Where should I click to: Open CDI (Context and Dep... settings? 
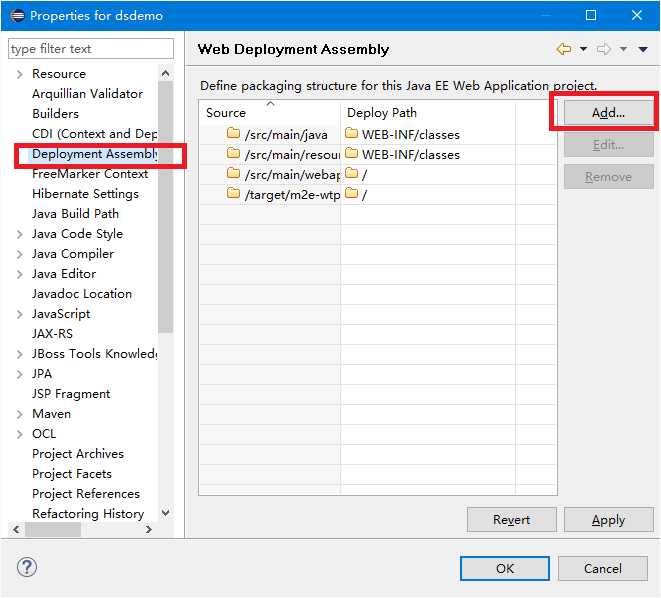[x=94, y=134]
